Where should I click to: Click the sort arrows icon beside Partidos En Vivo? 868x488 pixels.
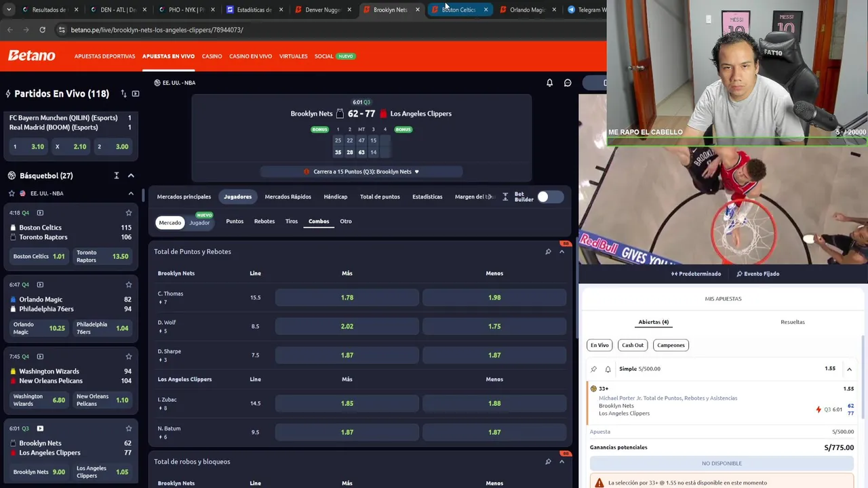click(123, 94)
